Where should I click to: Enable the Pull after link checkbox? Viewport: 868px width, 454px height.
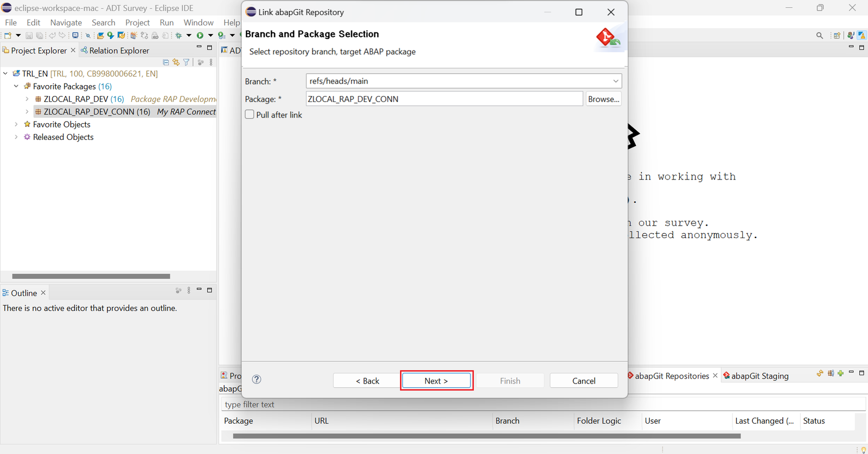250,114
